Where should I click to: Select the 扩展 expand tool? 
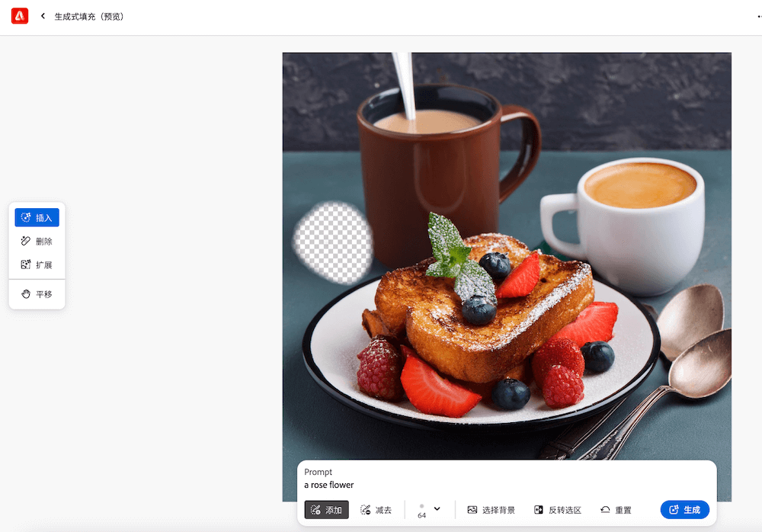(37, 264)
